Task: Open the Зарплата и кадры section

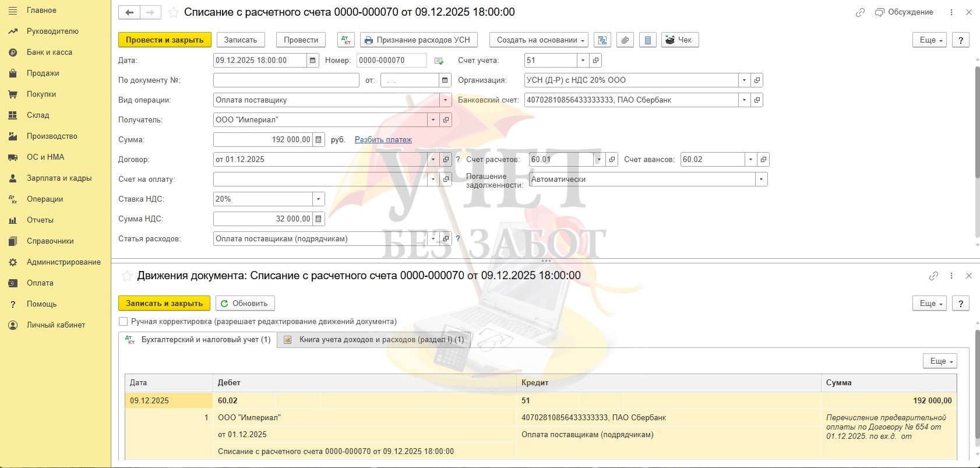Action: point(59,178)
